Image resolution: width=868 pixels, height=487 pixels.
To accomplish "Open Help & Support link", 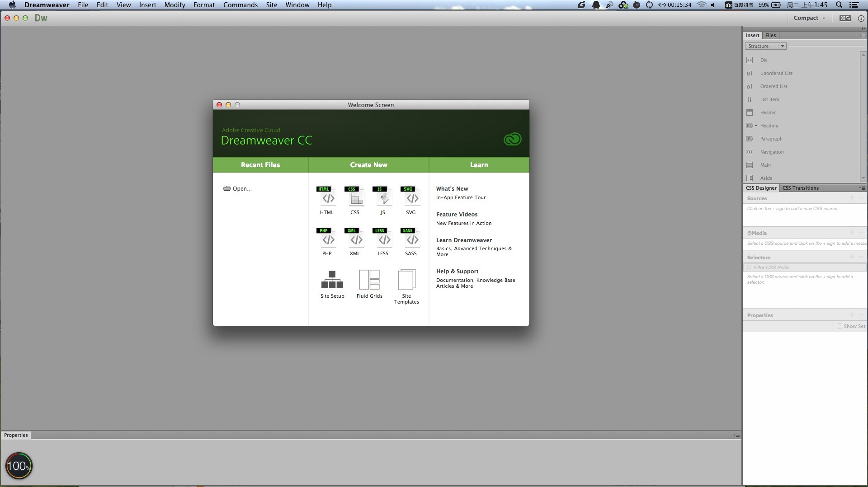I will tap(476, 280).
